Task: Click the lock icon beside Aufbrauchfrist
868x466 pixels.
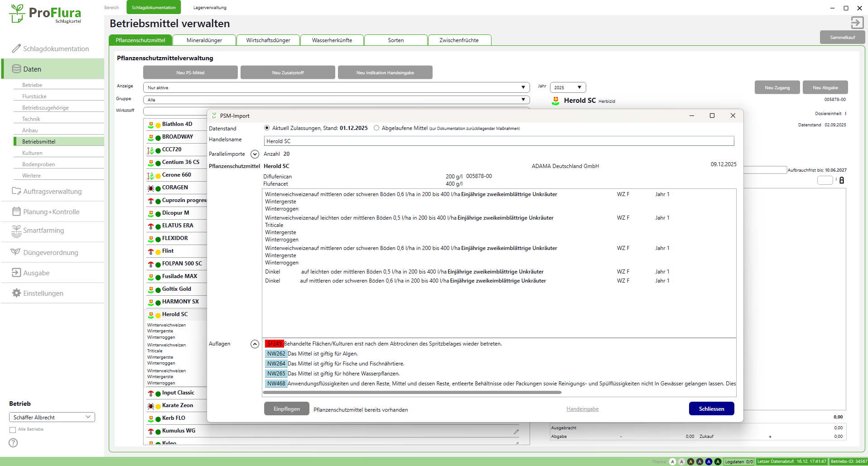Action: 842,180
